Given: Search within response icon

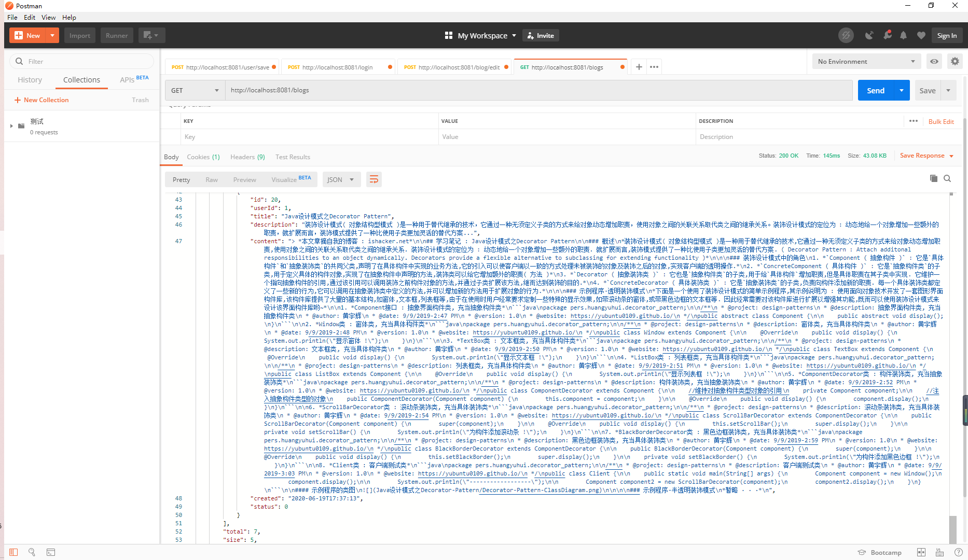Looking at the screenshot, I should coord(947,178).
